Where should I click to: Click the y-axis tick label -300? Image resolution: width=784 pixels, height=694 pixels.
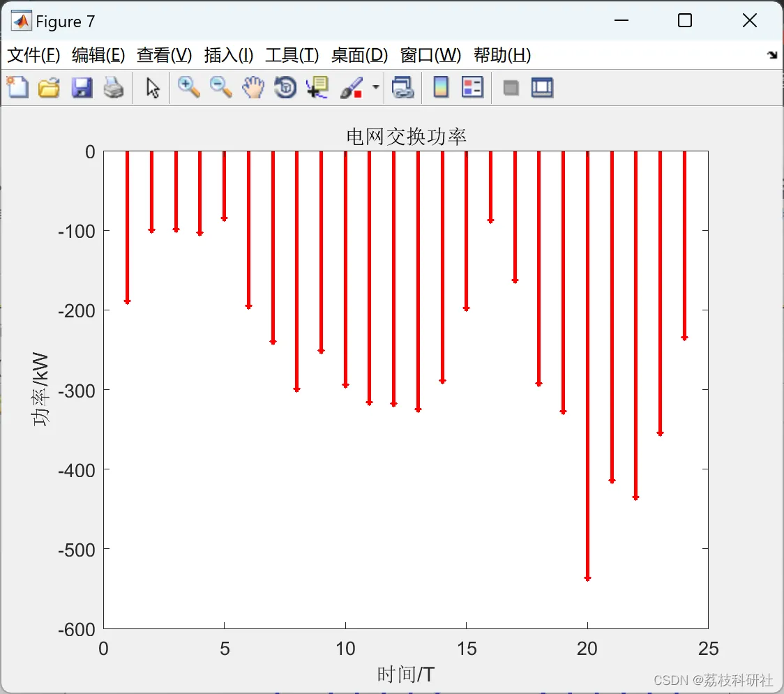click(x=77, y=391)
